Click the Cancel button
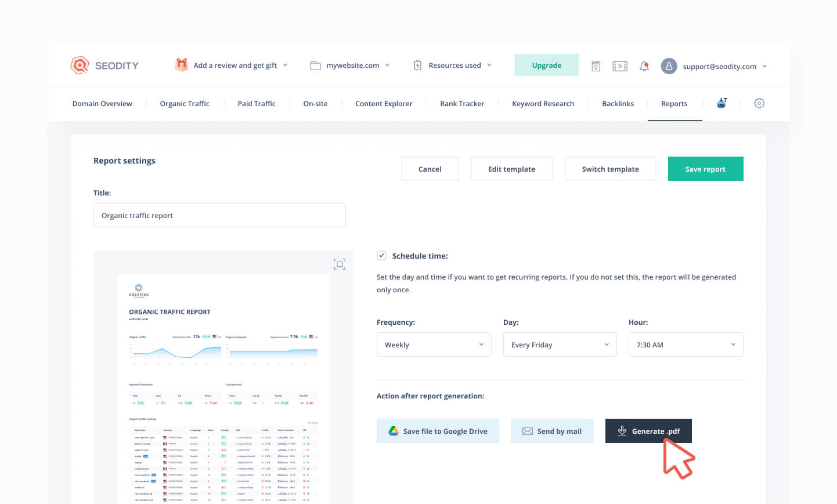This screenshot has width=837, height=504. (x=430, y=169)
